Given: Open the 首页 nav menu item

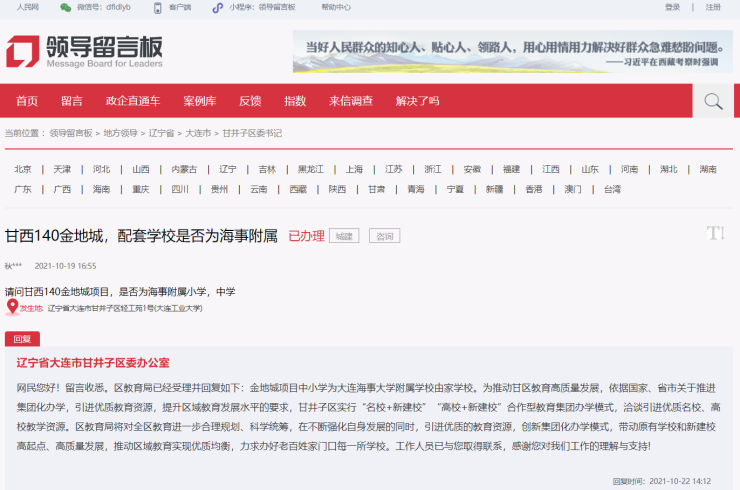Looking at the screenshot, I should [27, 101].
